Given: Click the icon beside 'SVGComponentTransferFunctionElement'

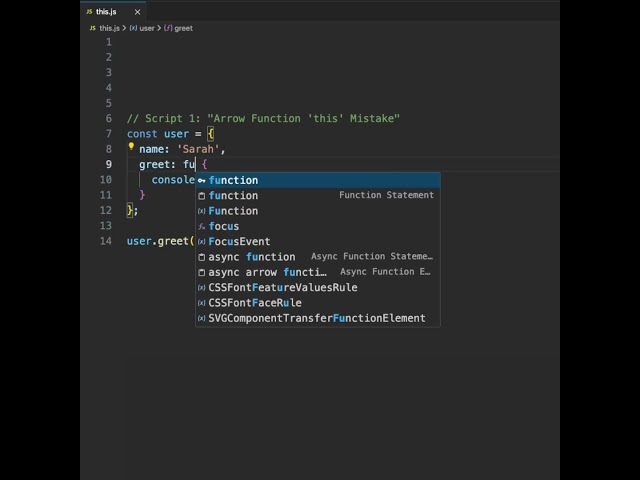Looking at the screenshot, I should click(202, 318).
